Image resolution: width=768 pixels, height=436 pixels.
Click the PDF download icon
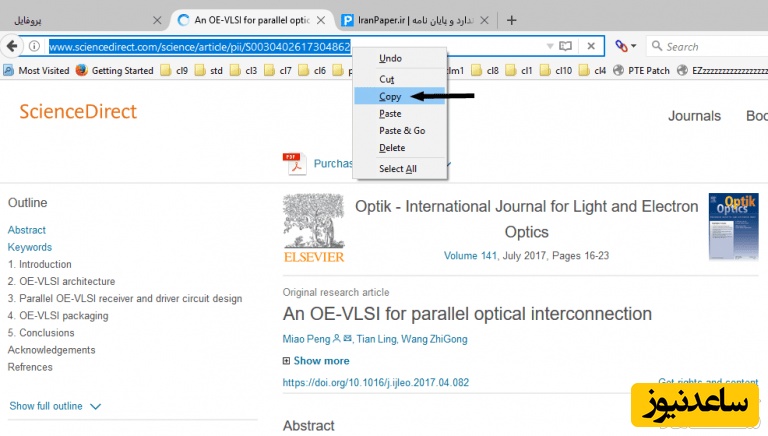(x=292, y=164)
